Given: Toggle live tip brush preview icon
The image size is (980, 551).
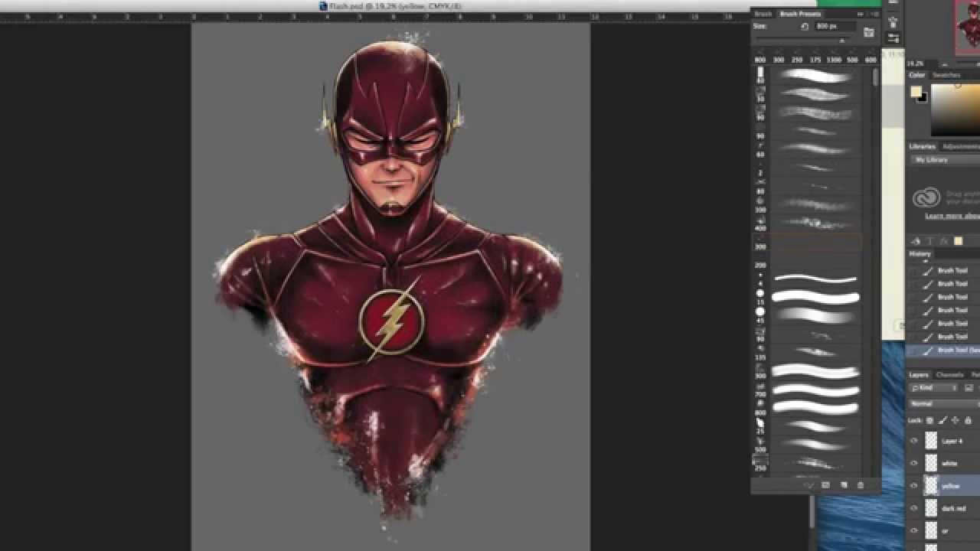Looking at the screenshot, I should [x=808, y=485].
